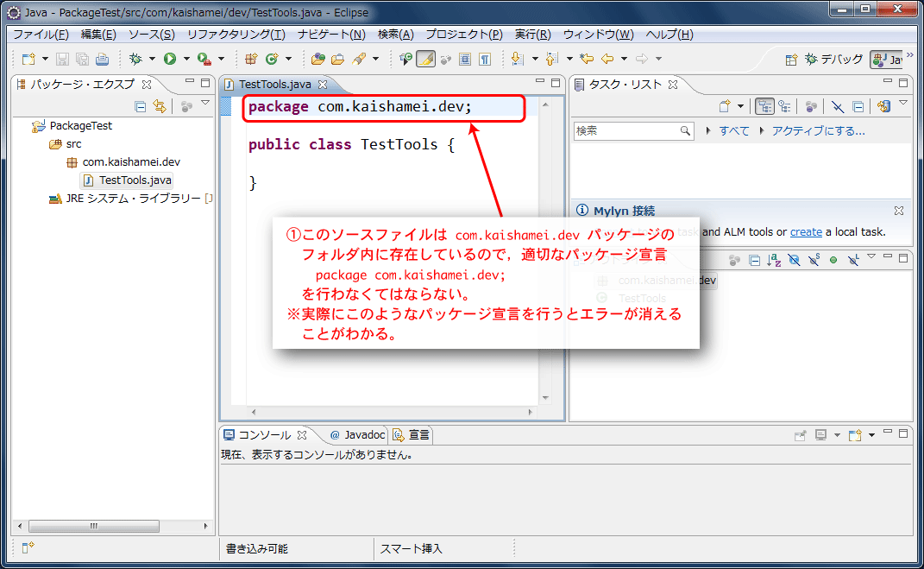Screen dimensions: 924x569
Task: Click the Next Annotation arrow icon
Action: point(518,59)
